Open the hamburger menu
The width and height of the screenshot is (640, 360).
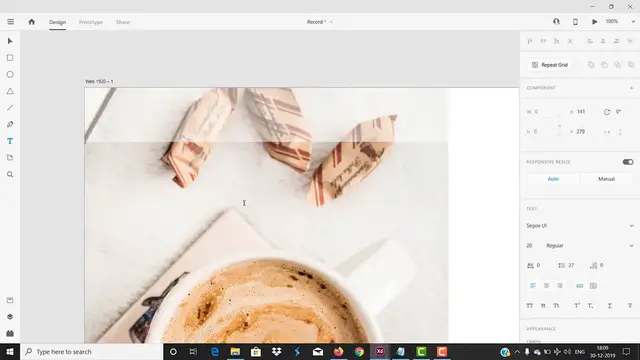click(11, 22)
